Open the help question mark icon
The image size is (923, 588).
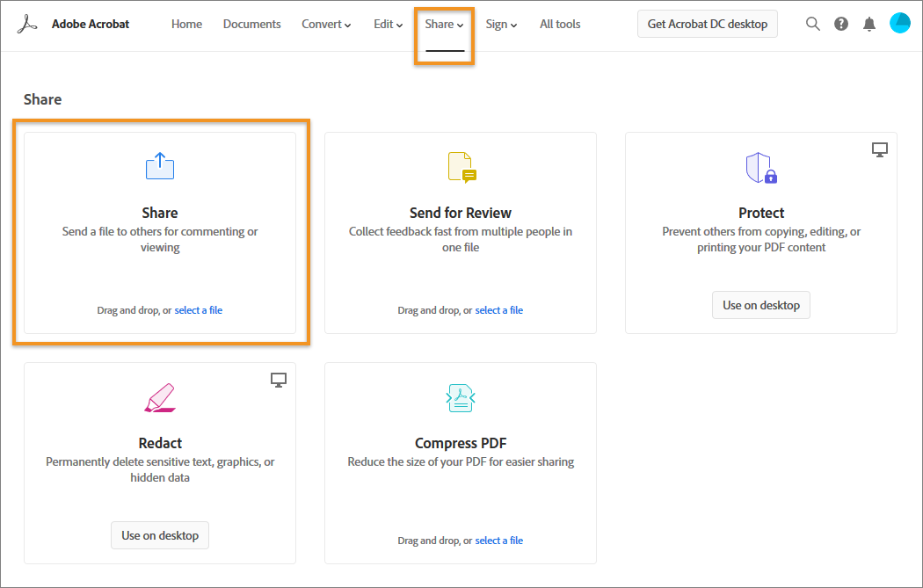841,24
